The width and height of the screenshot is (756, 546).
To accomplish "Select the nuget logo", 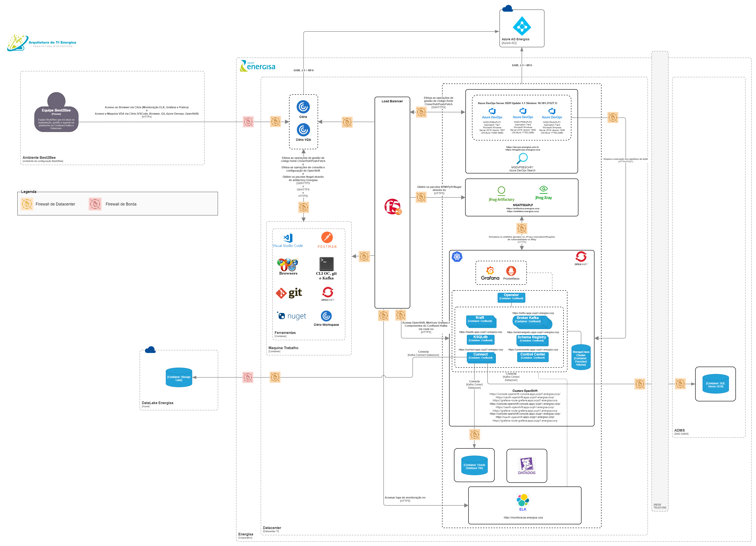I will pyautogui.click(x=291, y=316).
